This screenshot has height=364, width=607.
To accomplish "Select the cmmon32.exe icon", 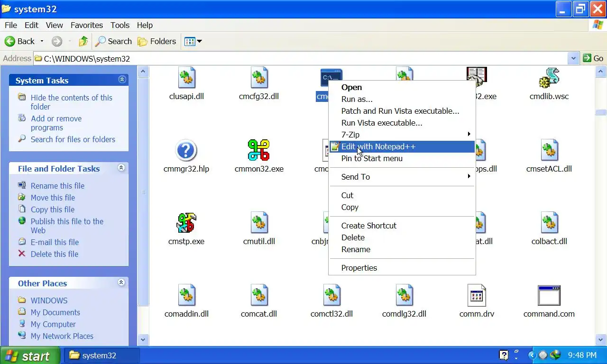I will tap(259, 150).
